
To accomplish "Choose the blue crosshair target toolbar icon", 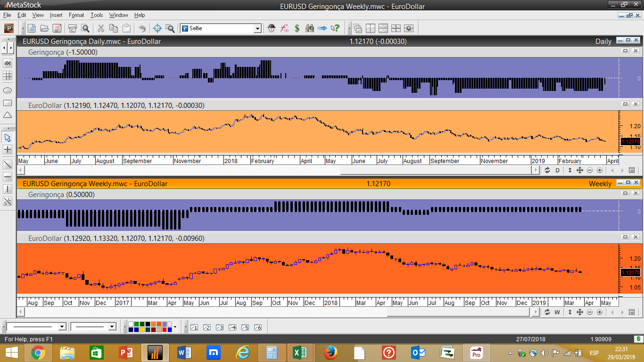I will 157,28.
